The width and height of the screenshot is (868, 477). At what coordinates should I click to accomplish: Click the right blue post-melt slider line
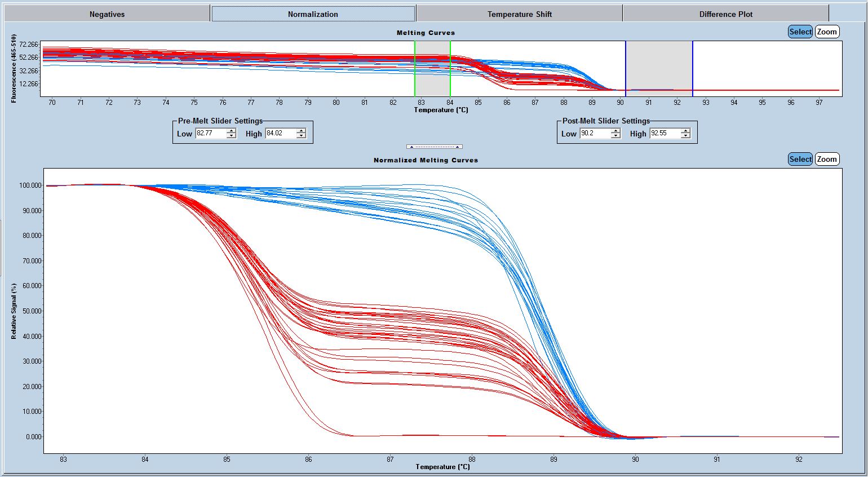point(693,68)
